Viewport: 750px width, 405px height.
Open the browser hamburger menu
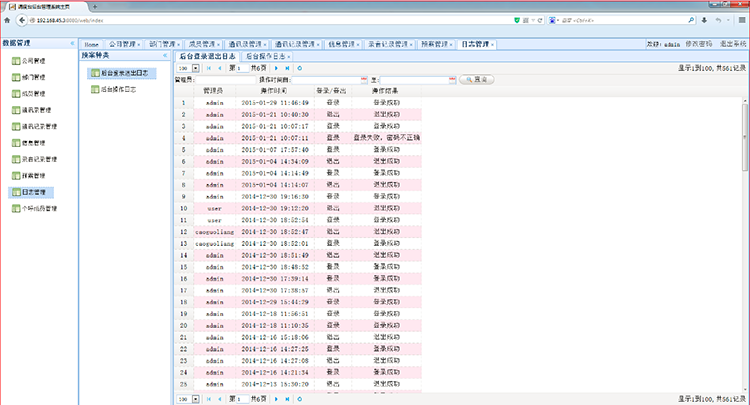[x=742, y=20]
